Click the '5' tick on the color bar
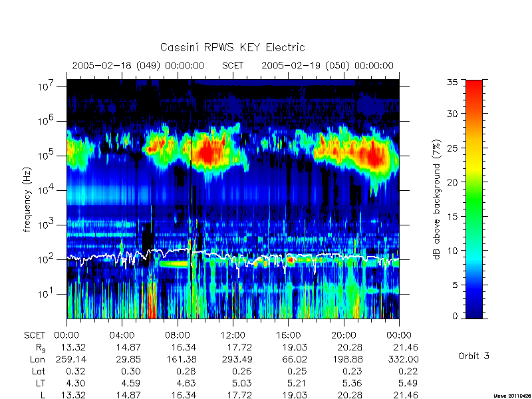Viewport: 532px width, 399px height. pos(457,285)
